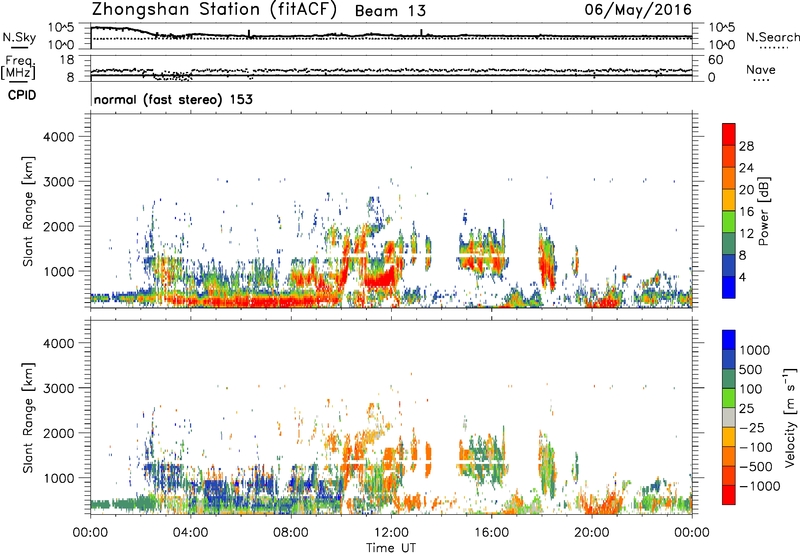Click the '08:00' time tick label
This screenshot has height=554, width=800.
click(291, 533)
